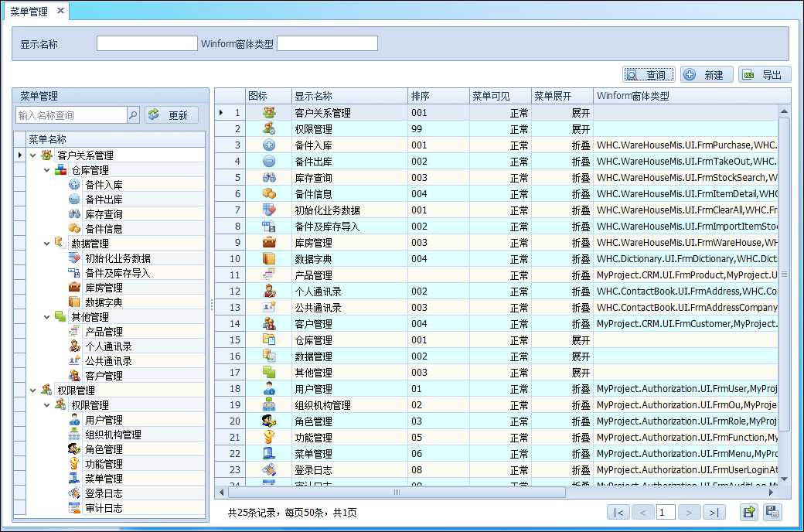Viewport: 804px width, 532px height.
Task: Collapse the 仓库管理 tree node
Action: [x=46, y=170]
